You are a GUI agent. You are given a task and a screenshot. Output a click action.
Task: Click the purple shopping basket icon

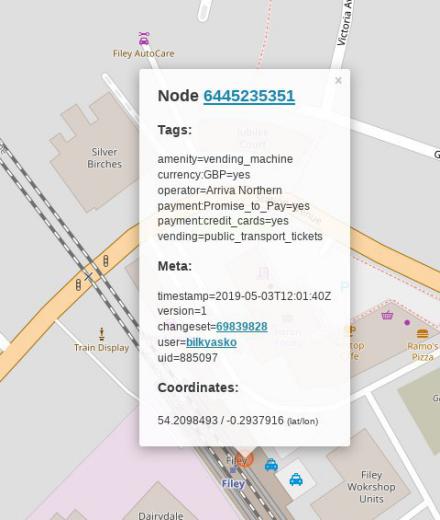pyautogui.click(x=387, y=315)
